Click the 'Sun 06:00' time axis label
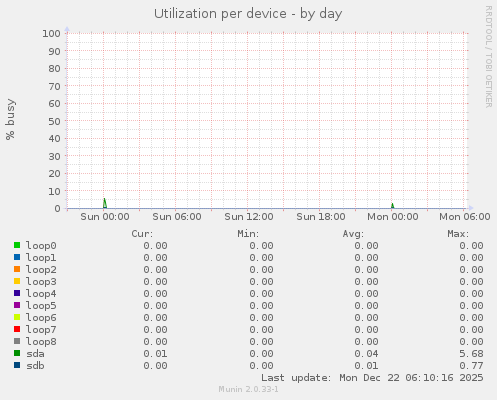Screen dimensions: 497x400 click(x=177, y=217)
